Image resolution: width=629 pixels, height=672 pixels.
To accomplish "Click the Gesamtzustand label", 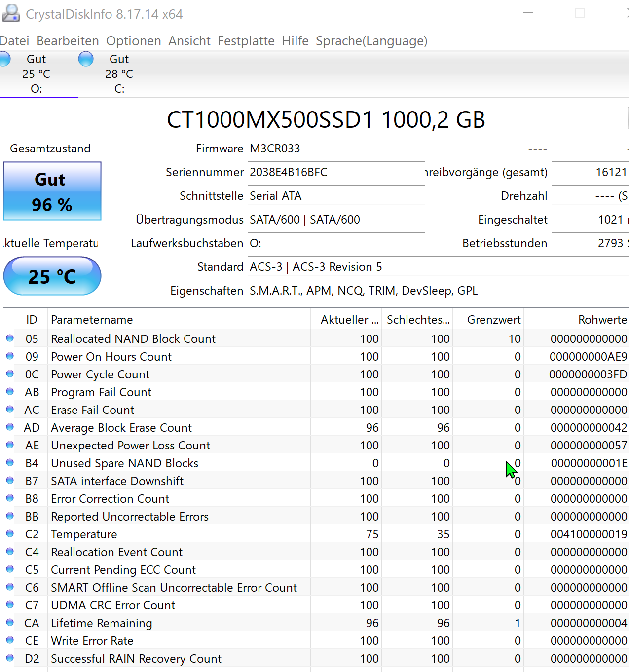I will click(50, 149).
